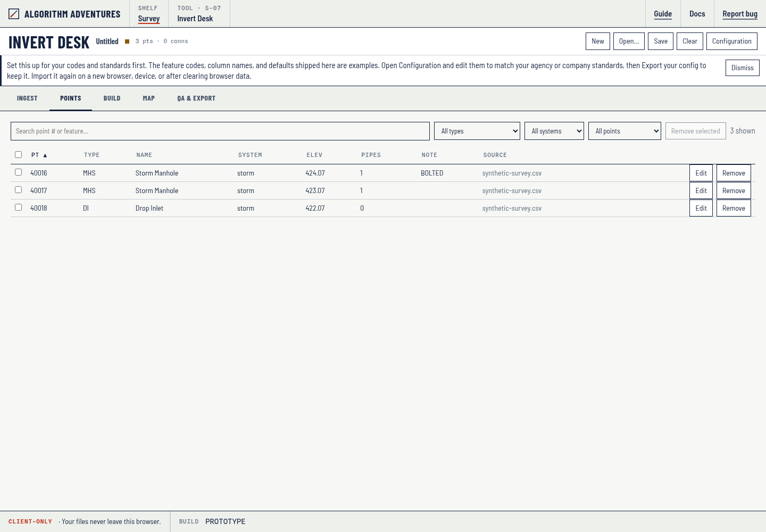This screenshot has height=532, width=766.
Task: Dismiss the setup notice banner
Action: coord(743,68)
